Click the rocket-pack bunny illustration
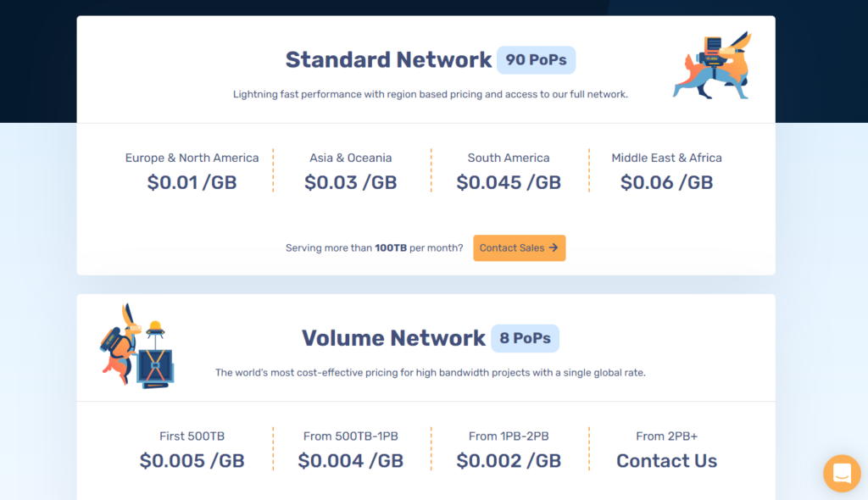 click(138, 346)
